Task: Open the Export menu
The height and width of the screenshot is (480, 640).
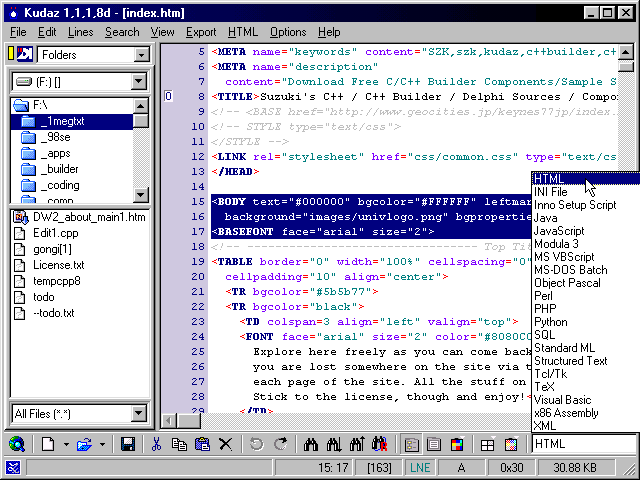Action: coord(201,32)
